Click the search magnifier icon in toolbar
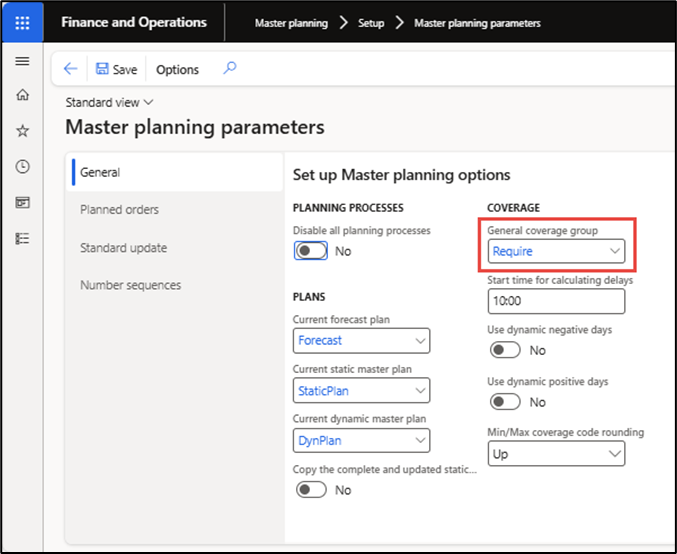 pyautogui.click(x=230, y=68)
